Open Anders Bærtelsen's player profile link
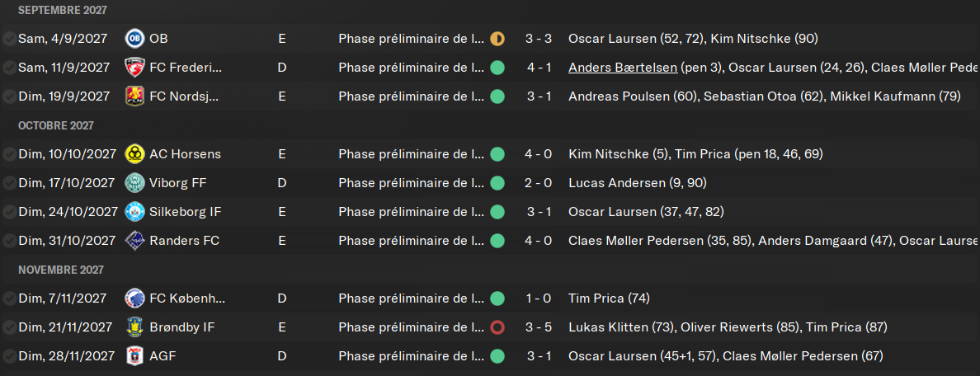Screen dimensions: 980x376 click(x=623, y=68)
